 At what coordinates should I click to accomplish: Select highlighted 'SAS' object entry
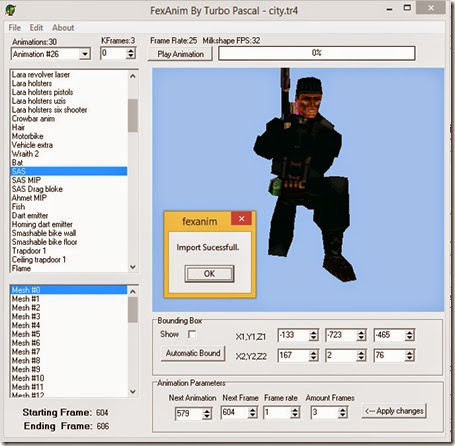[x=69, y=171]
